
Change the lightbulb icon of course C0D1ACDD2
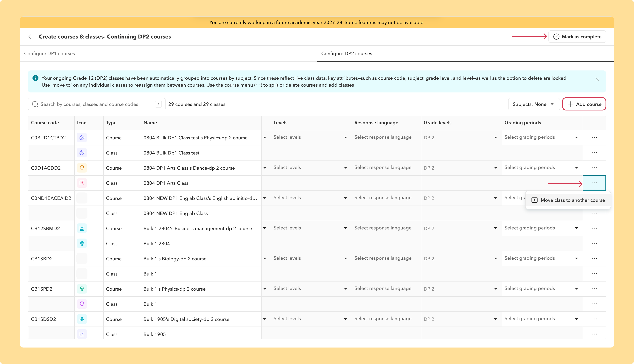(x=82, y=168)
